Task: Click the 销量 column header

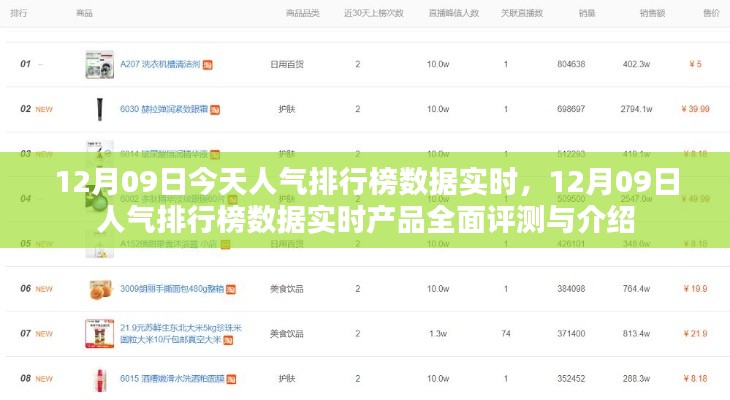Action: [572, 13]
